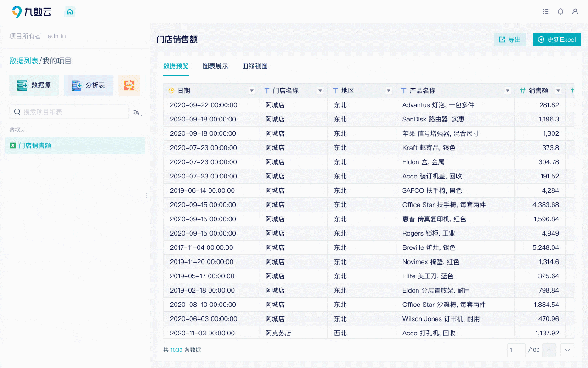Click cell Wilson Jones 订书机, 耐用

point(455,319)
